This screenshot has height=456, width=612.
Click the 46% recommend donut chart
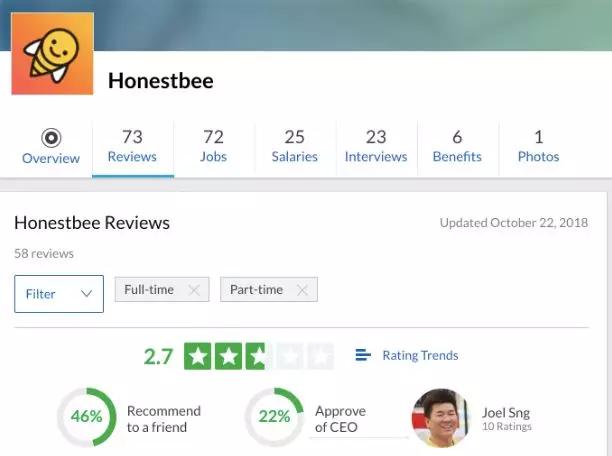[x=86, y=417]
